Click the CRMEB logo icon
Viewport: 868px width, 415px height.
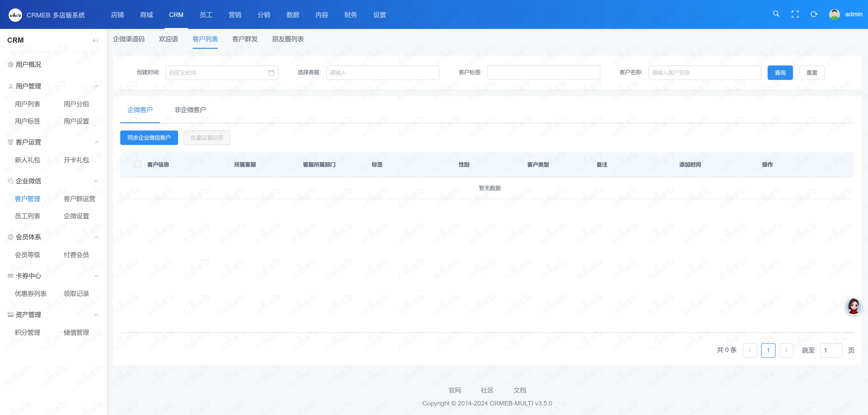[x=15, y=15]
